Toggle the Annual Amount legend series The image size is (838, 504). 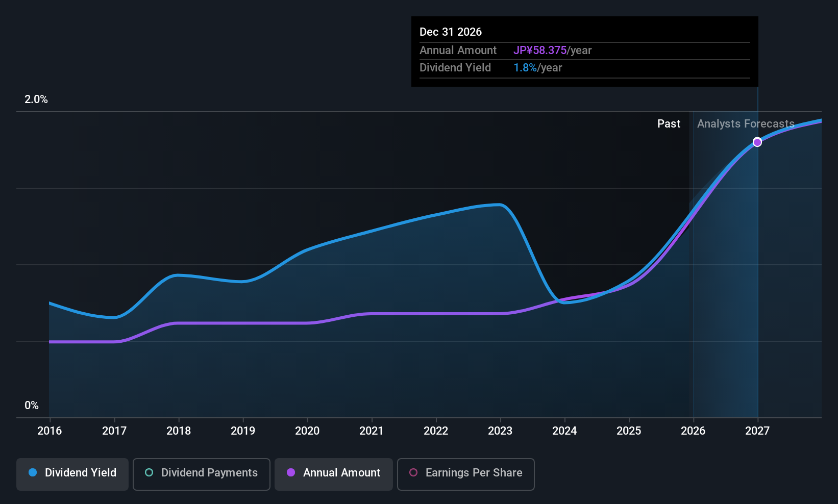[334, 474]
